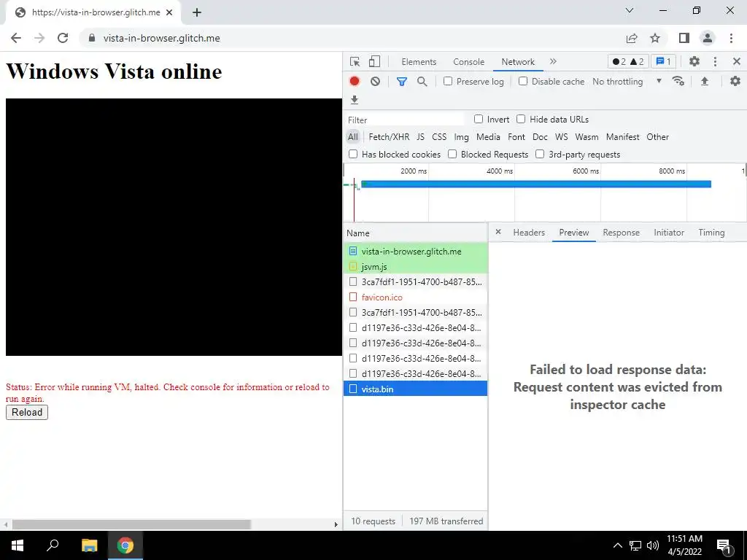The image size is (747, 560).
Task: Click the page horizontal scrollbar thumb
Action: click(x=131, y=524)
